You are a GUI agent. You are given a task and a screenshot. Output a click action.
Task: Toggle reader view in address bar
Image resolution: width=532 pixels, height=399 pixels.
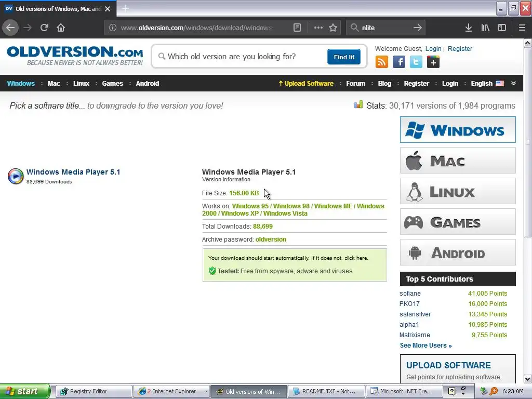point(297,28)
